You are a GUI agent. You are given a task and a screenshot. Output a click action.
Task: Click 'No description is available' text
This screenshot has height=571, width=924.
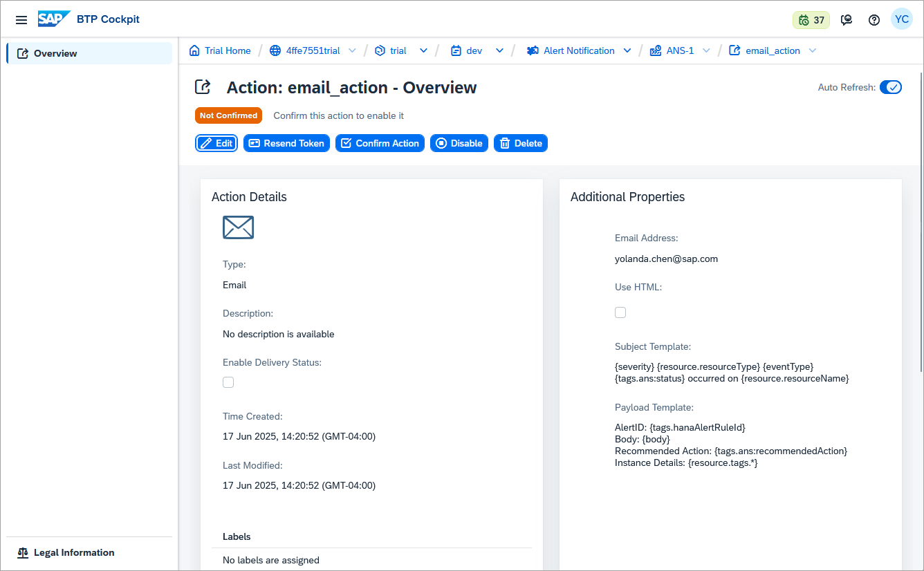[x=278, y=334]
